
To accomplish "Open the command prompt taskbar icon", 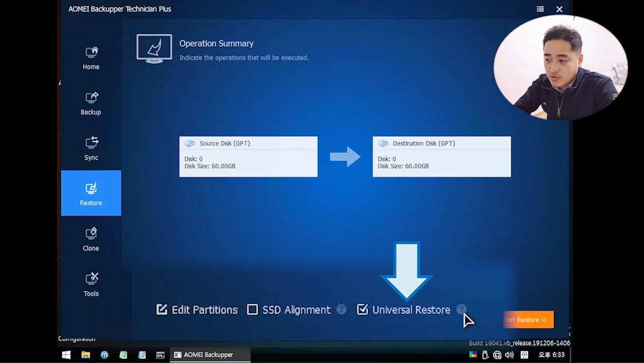I will (x=160, y=355).
